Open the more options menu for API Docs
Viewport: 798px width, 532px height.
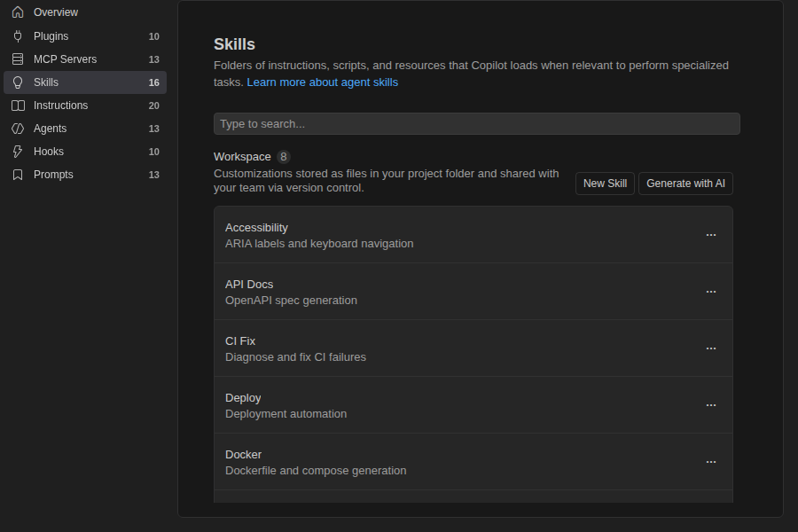[x=711, y=291]
